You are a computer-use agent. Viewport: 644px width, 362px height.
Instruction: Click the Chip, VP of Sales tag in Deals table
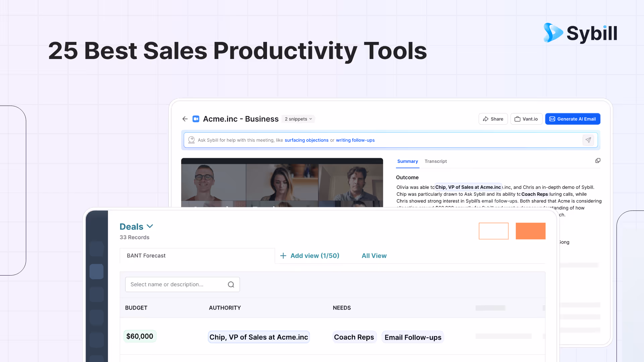(x=259, y=337)
